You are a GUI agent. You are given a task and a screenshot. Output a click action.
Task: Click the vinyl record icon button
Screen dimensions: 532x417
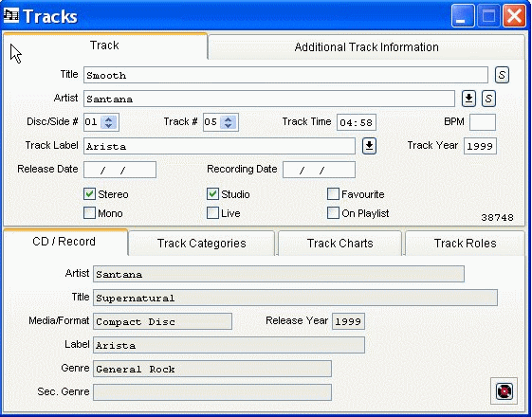coord(504,391)
